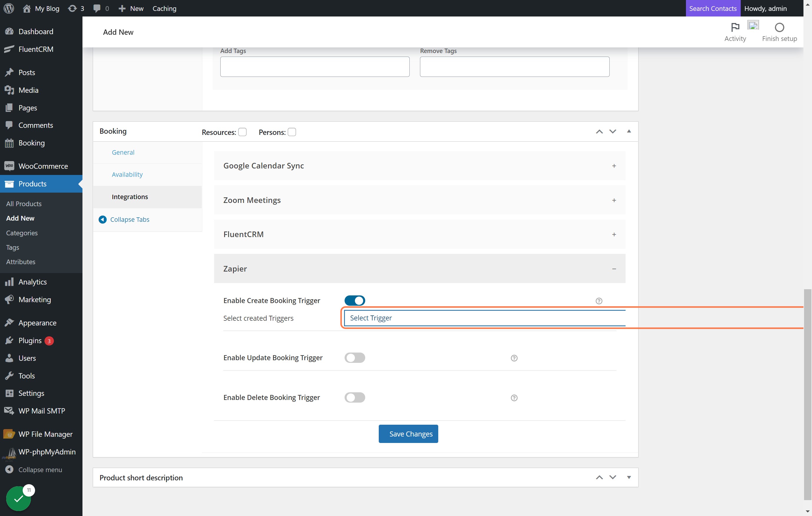Image resolution: width=812 pixels, height=516 pixels.
Task: Expand the Google Calendar Sync section
Action: pyautogui.click(x=419, y=166)
